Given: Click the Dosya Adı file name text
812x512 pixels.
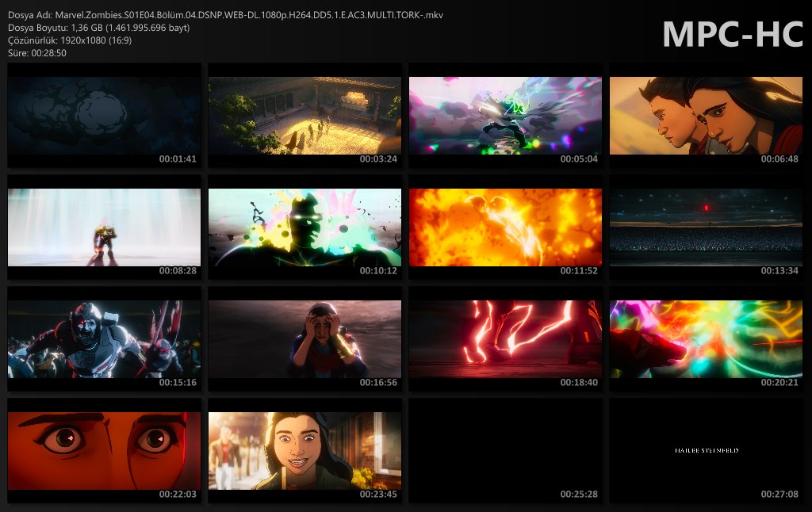Looking at the screenshot, I should point(225,15).
